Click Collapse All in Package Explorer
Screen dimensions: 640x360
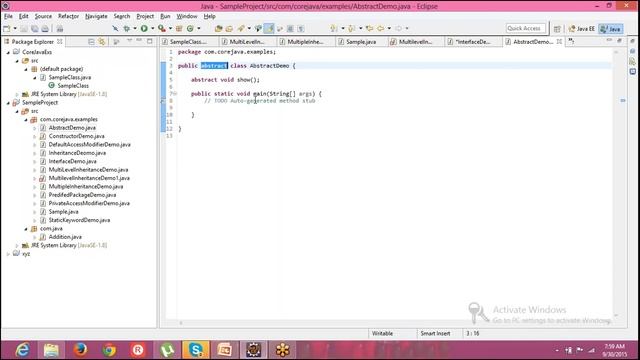(x=91, y=42)
